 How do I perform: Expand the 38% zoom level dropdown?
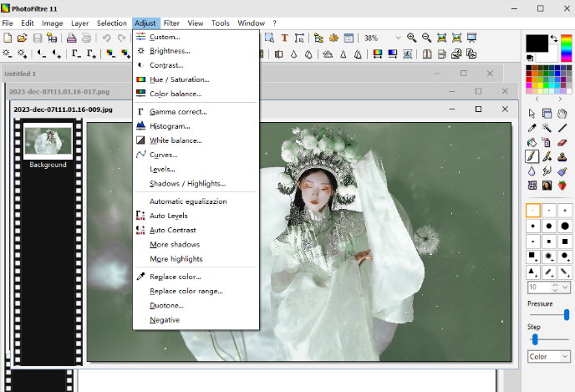(398, 38)
